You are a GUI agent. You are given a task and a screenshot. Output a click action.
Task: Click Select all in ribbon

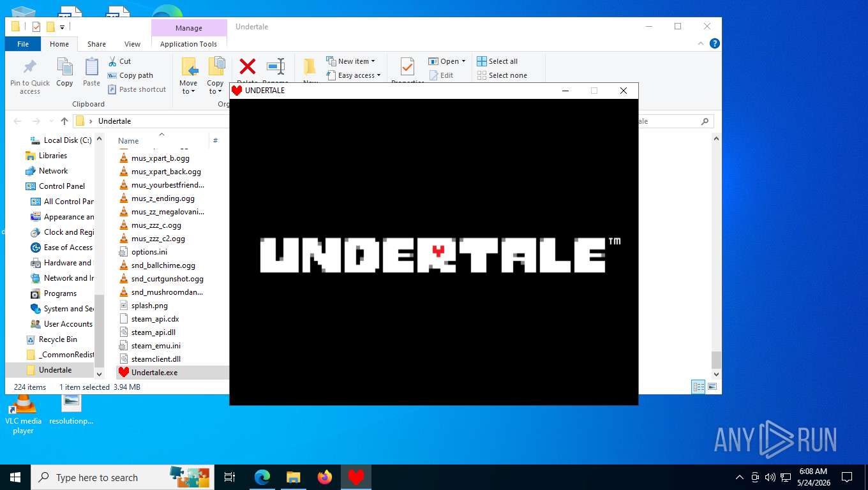(497, 61)
